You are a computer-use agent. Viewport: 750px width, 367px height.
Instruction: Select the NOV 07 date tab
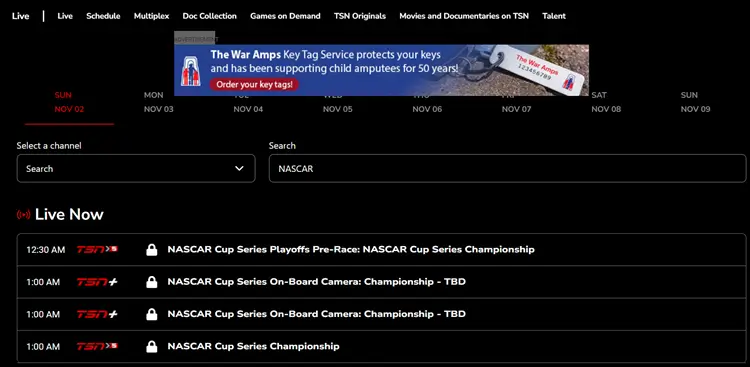click(x=517, y=109)
